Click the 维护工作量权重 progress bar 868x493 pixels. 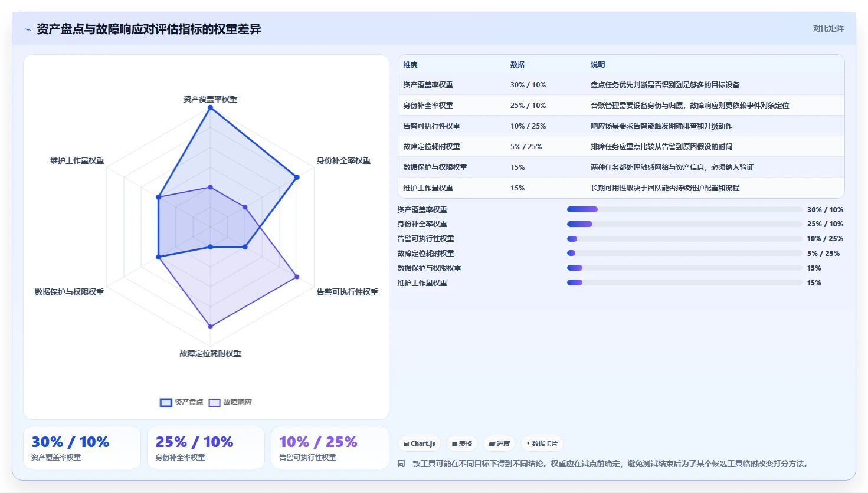(x=684, y=282)
